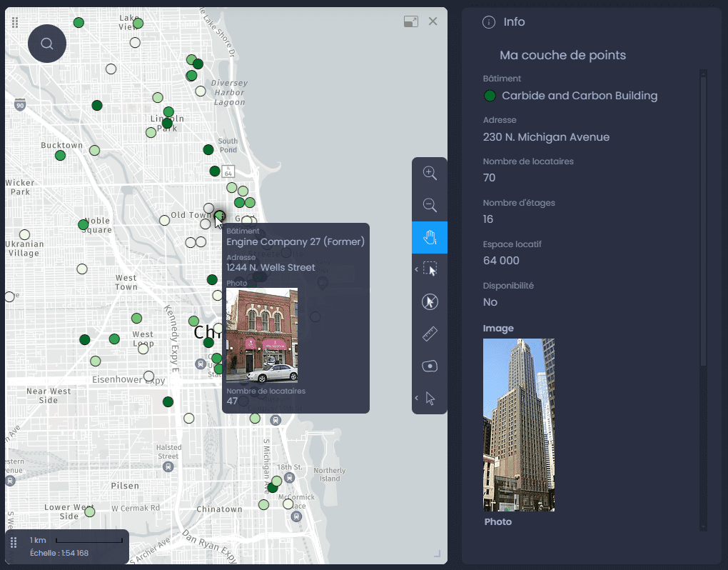Click the Ma couche de points title
This screenshot has width=728, height=570.
[562, 55]
